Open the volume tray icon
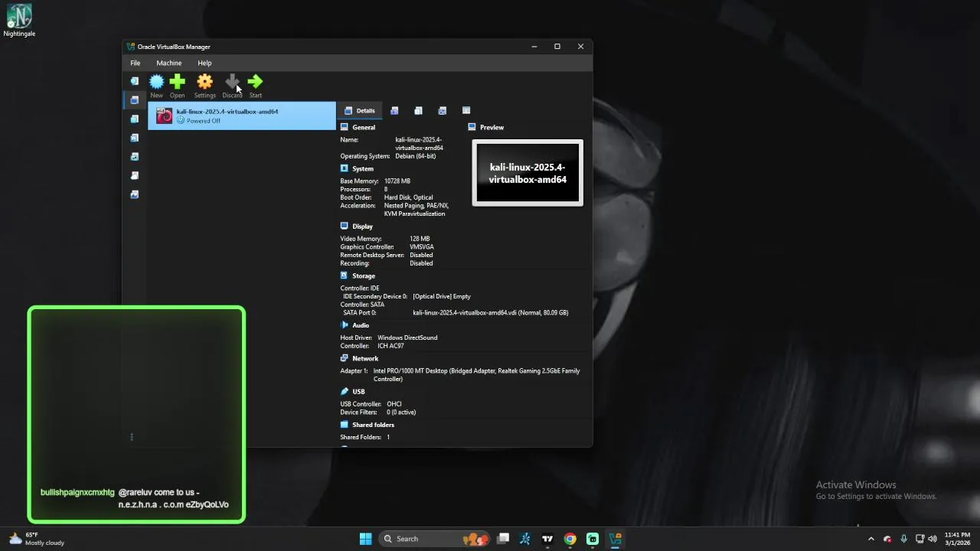980x551 pixels. tap(933, 539)
